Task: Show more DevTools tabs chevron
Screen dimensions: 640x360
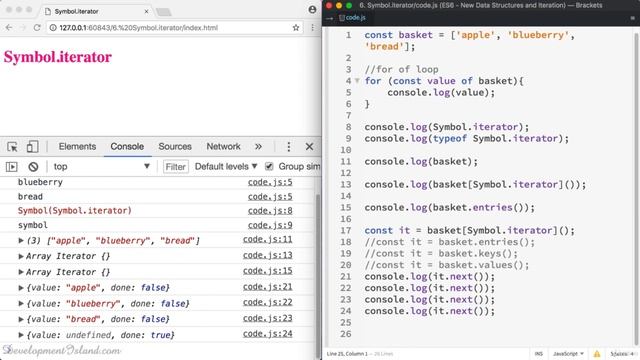Action: [258, 147]
